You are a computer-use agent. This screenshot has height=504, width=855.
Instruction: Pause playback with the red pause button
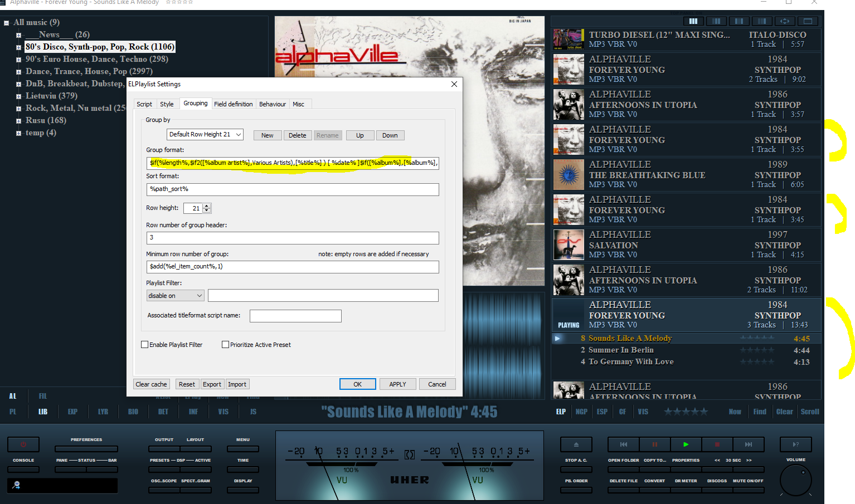[655, 444]
